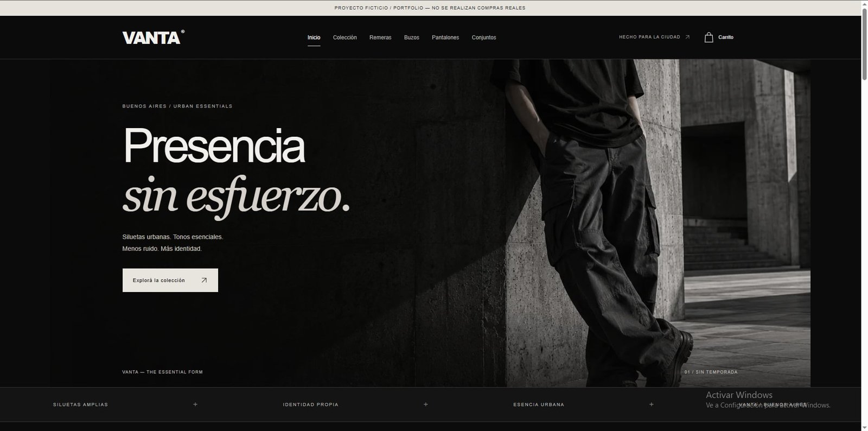Open the Colección menu item

tap(345, 37)
